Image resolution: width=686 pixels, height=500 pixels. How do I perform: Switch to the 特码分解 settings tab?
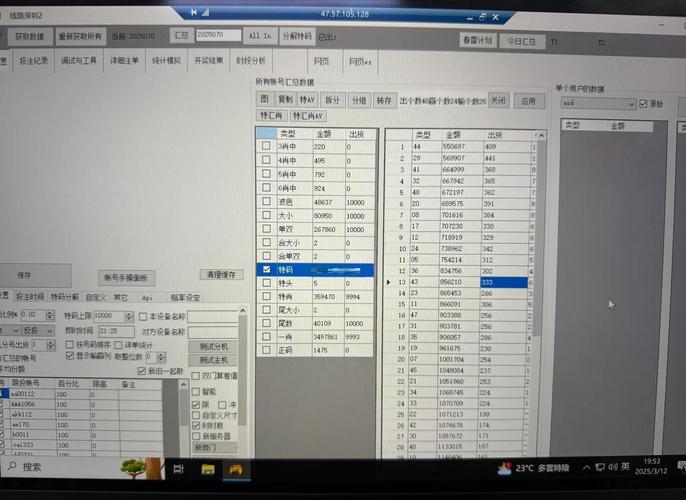64,297
